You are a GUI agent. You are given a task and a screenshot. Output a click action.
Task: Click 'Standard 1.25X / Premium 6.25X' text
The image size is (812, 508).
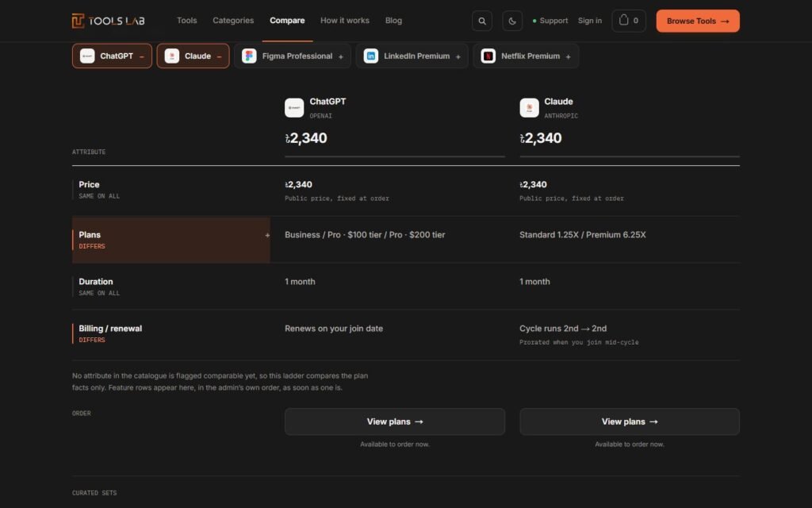pyautogui.click(x=583, y=235)
